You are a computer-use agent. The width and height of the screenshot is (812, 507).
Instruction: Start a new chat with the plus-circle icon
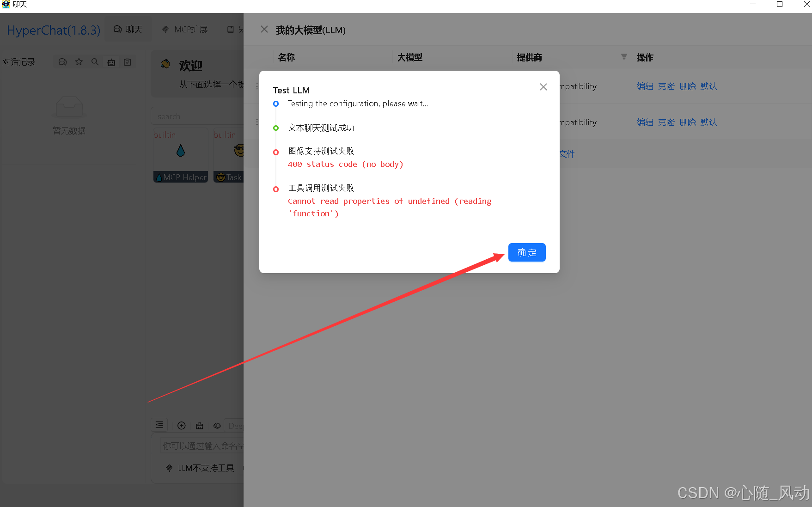point(182,426)
